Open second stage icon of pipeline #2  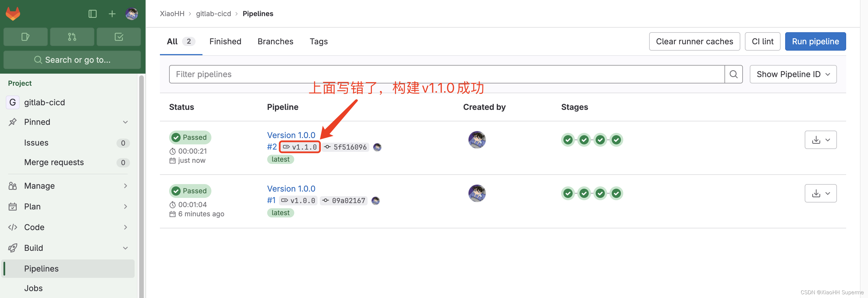click(584, 140)
